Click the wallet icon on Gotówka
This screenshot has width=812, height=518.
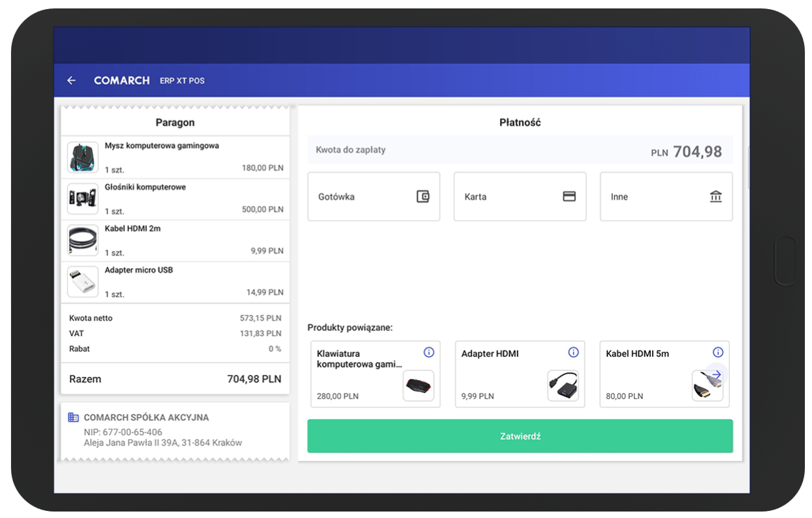[x=423, y=196]
